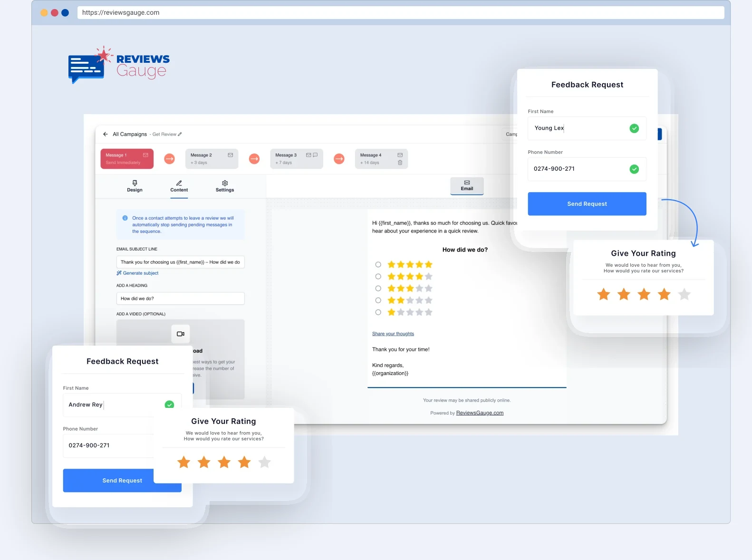Open the Settings tab
Viewport: 752px width, 560px height.
(225, 186)
